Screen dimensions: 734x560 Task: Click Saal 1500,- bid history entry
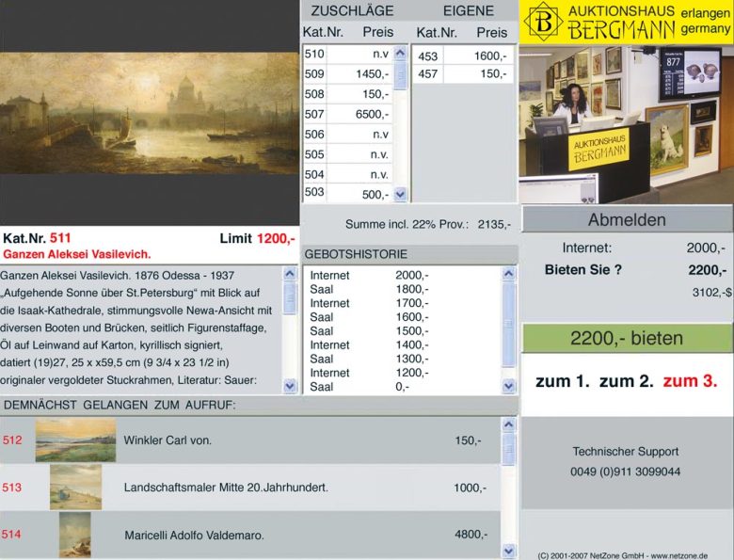[369, 331]
